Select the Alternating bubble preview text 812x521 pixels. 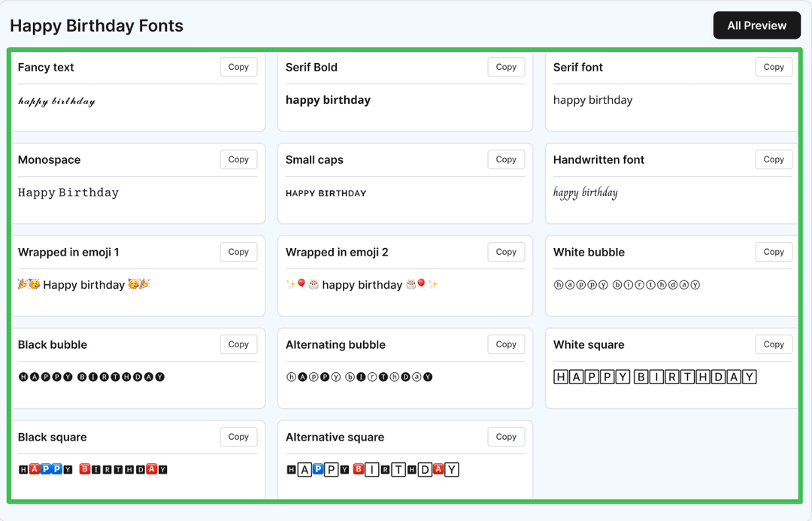(359, 377)
